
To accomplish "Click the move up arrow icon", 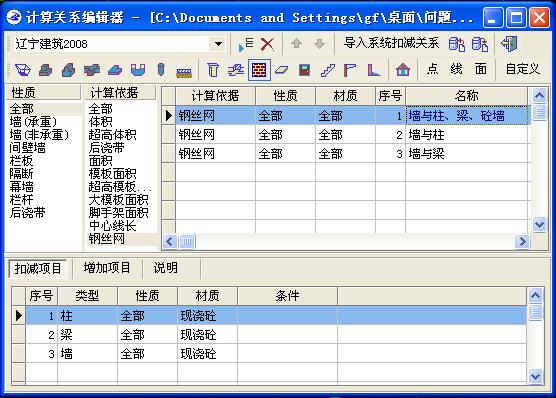I will [296, 44].
